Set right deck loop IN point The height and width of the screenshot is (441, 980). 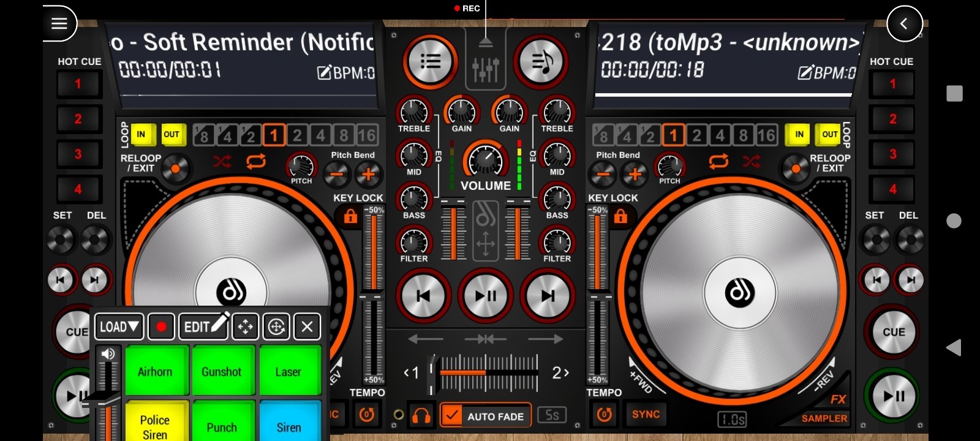click(799, 134)
